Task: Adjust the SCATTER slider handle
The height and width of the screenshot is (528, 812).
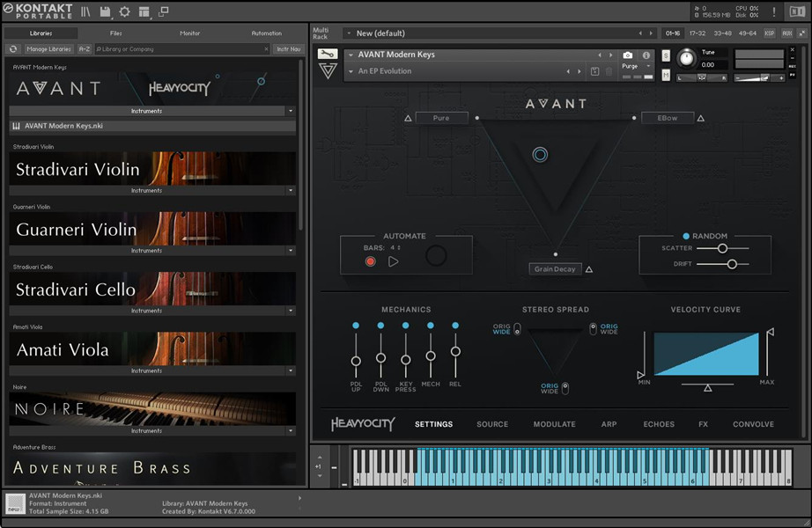Action: (x=722, y=248)
